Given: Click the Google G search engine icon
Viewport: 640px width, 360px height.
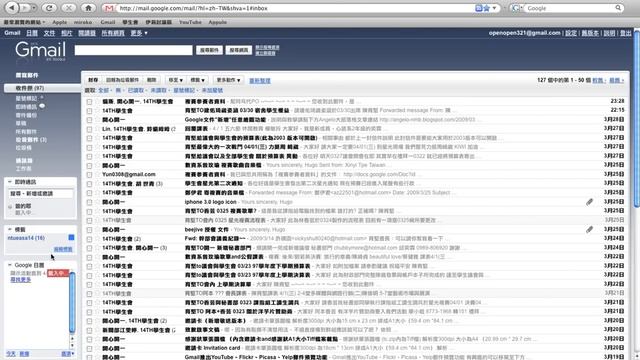Looking at the screenshot, I should [516, 8].
